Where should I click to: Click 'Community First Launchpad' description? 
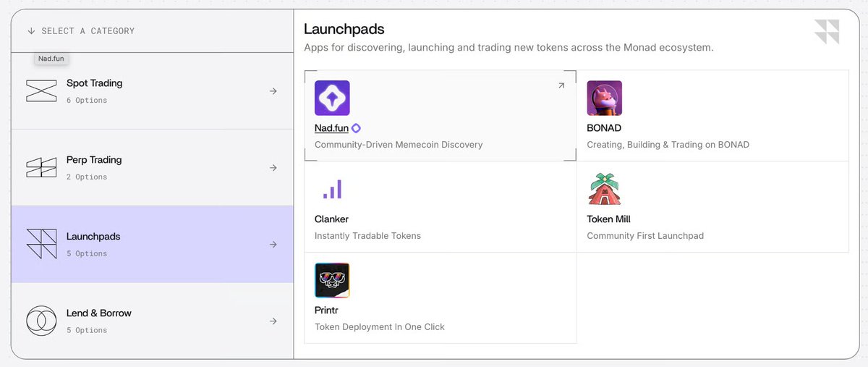click(645, 236)
